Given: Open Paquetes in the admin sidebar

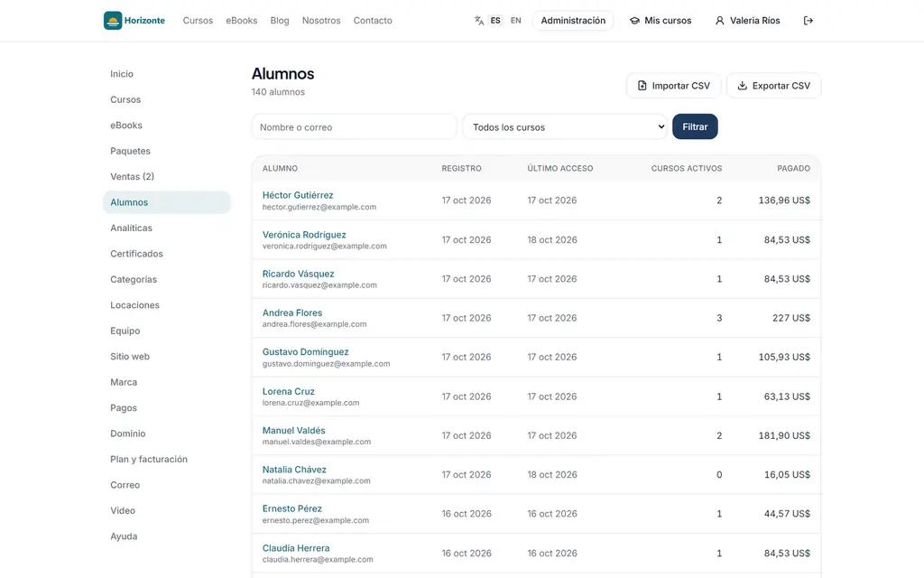Looking at the screenshot, I should click(167, 151).
